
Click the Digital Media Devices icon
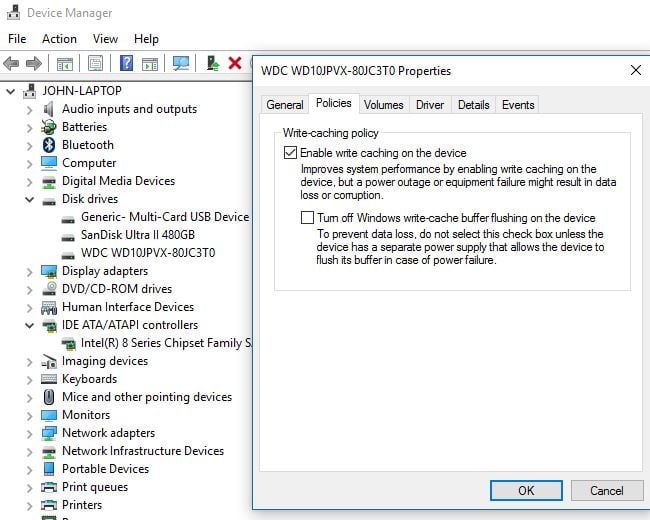[x=49, y=182]
